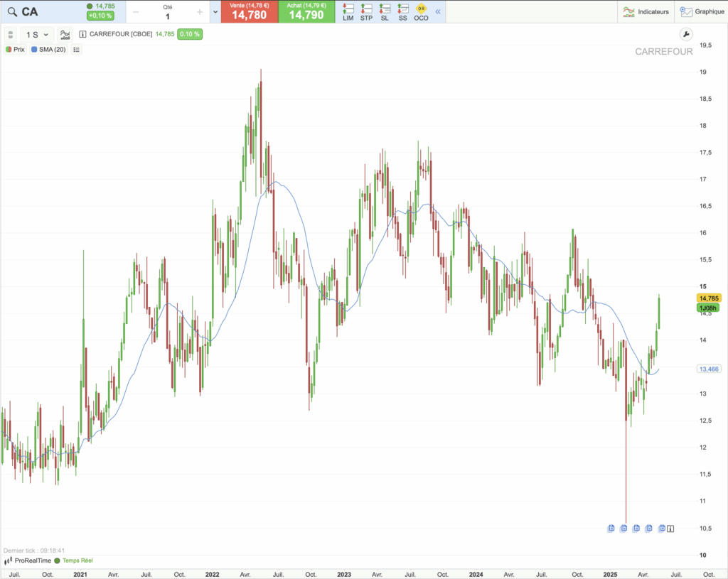
Task: Click the boxed info icon near chart bottom
Action: point(670,529)
